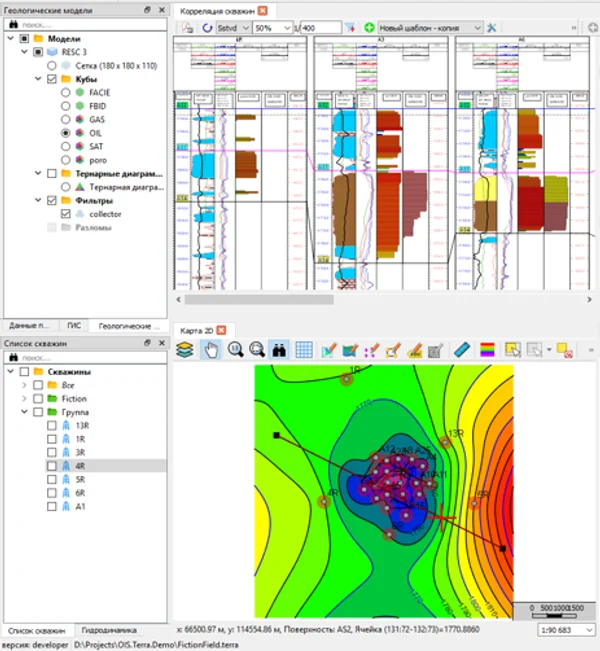
Task: Click the layers stack icon in the map toolbar
Action: click(185, 349)
